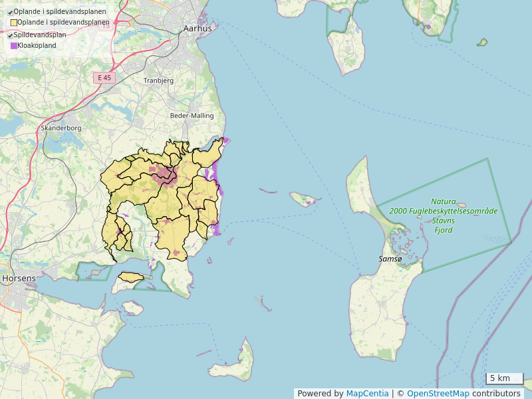This screenshot has width=532, height=399.
Task: Toggle the Oplande i spildevandsplanen layer checkbox
Action: 10,12
